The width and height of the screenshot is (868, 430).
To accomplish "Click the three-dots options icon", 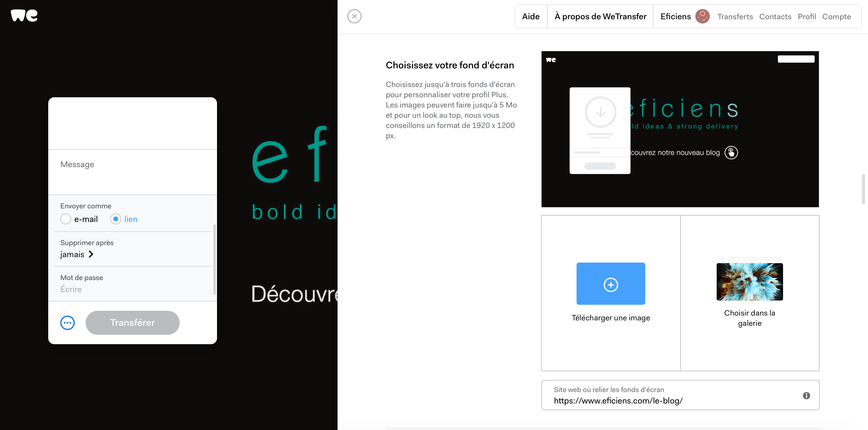I will pyautogui.click(x=68, y=322).
